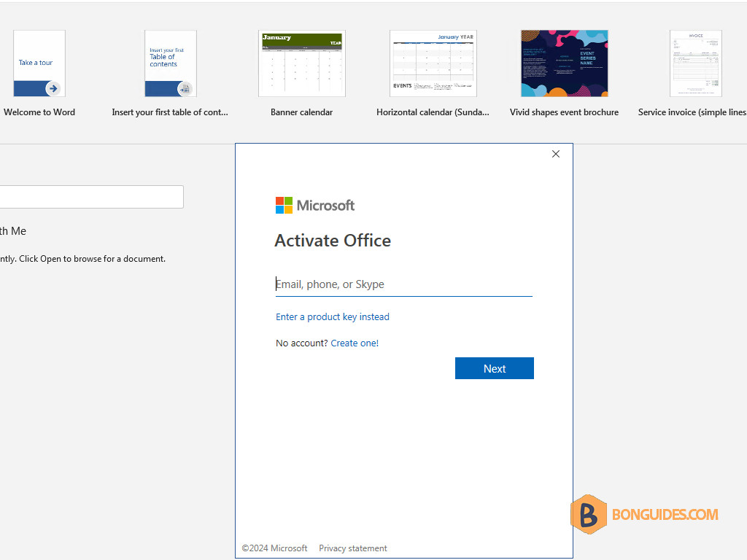Click the Banner calendar label
Viewport: 747px width, 560px height.
tap(301, 112)
